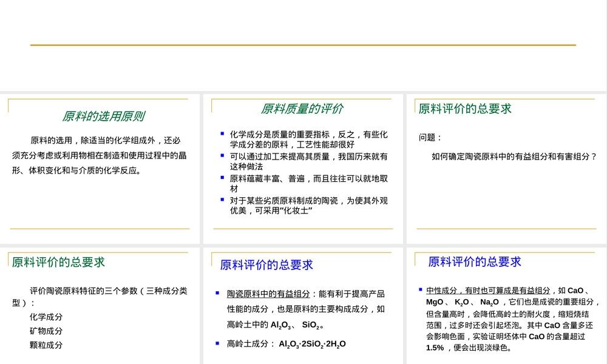The width and height of the screenshot is (607, 364).
Task: Select the value 1.5% in the last slide
Action: tap(435, 348)
